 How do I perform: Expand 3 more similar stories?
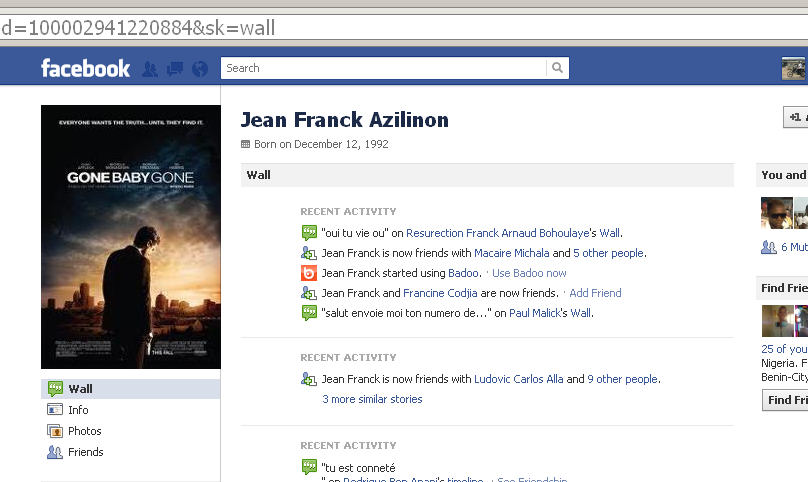372,399
